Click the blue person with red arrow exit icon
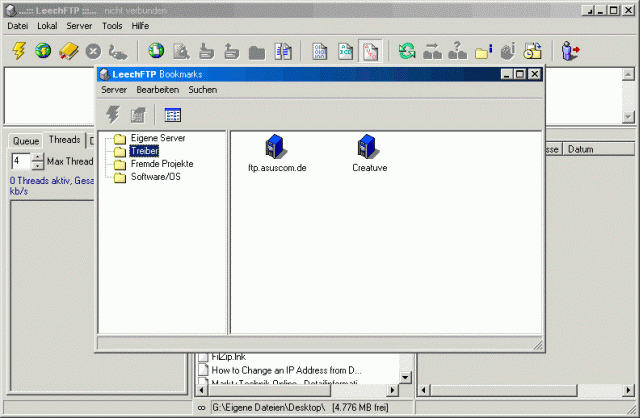The height and width of the screenshot is (418, 640). click(x=570, y=51)
